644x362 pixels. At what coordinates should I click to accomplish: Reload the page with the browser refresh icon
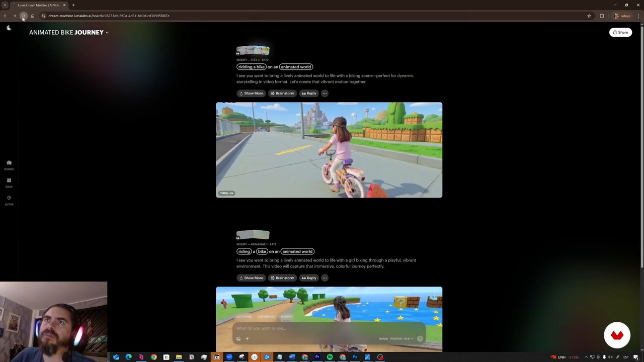coord(24,16)
